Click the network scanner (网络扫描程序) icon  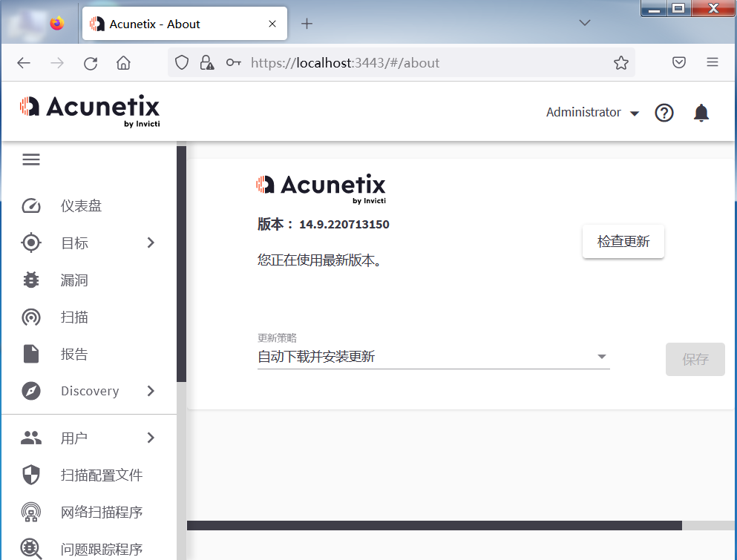click(31, 512)
